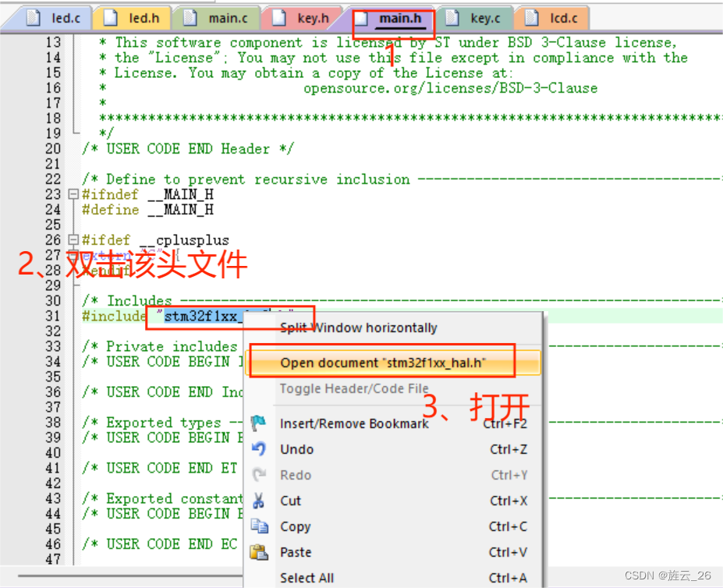Click the Paste clipboard icon
This screenshot has width=723, height=588.
259,551
